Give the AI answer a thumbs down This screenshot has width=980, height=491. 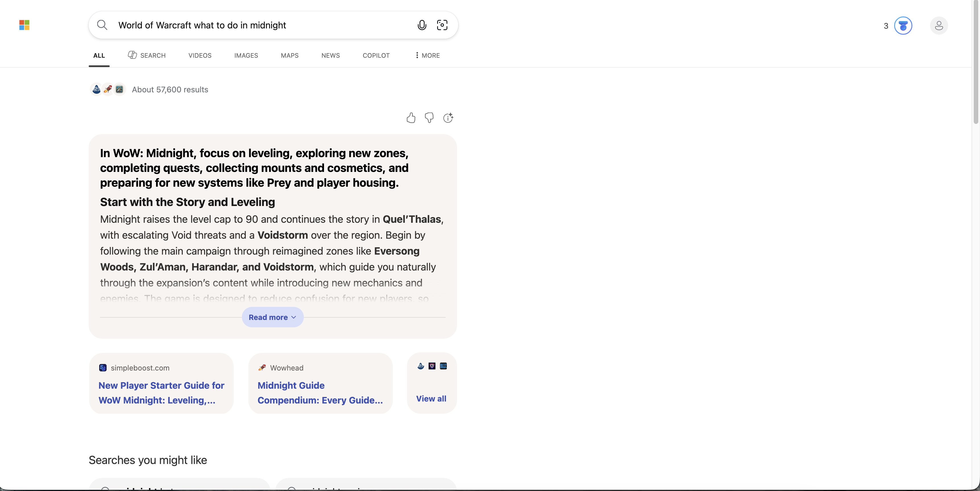tap(429, 118)
